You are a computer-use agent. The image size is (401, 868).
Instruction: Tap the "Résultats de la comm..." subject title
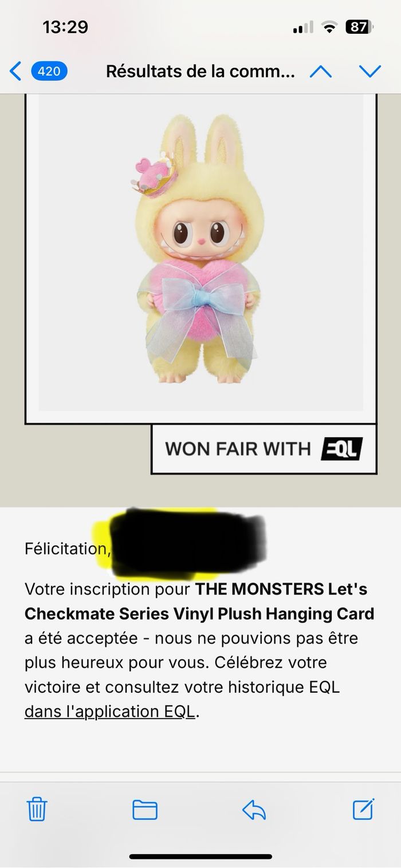pos(200,72)
